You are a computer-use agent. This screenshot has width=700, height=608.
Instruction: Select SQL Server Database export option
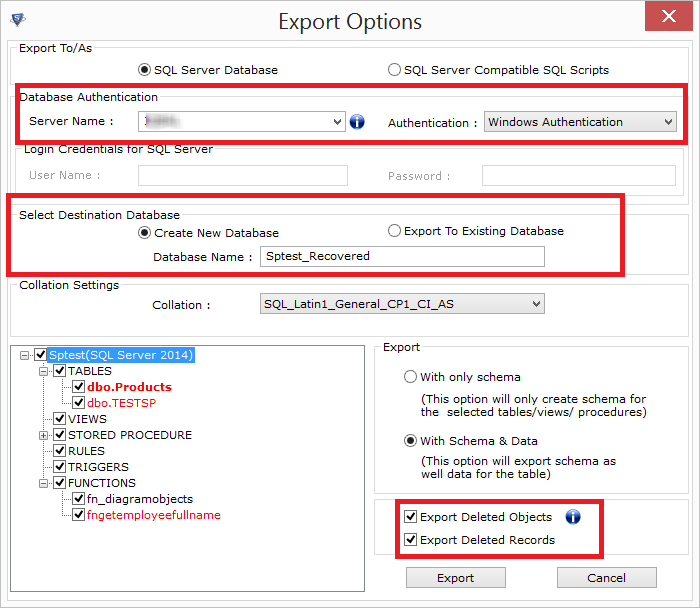click(146, 70)
